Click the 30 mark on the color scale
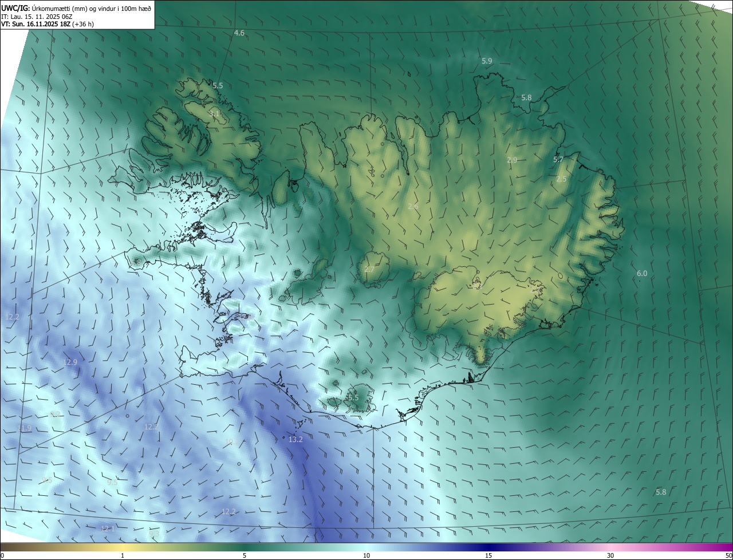 point(610,555)
